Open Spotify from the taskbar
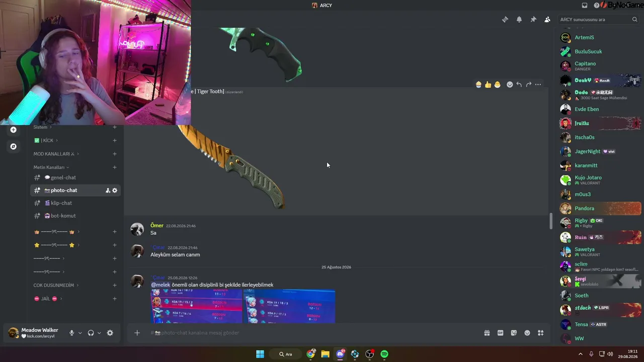Viewport: 644px width, 362px height. (384, 354)
